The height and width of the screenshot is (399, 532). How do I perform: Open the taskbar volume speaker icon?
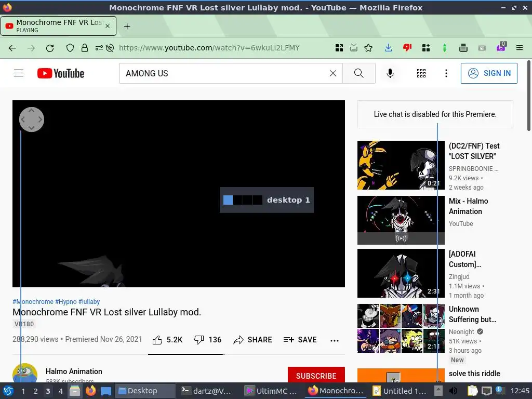coord(453,391)
